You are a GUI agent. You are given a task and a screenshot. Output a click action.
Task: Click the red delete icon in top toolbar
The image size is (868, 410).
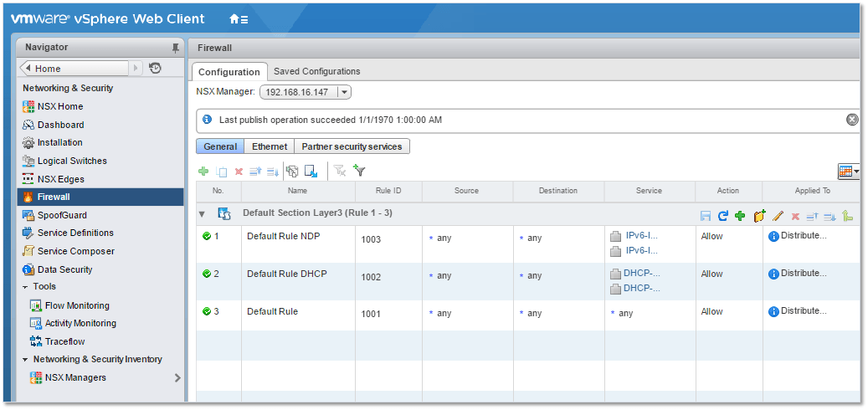point(239,172)
